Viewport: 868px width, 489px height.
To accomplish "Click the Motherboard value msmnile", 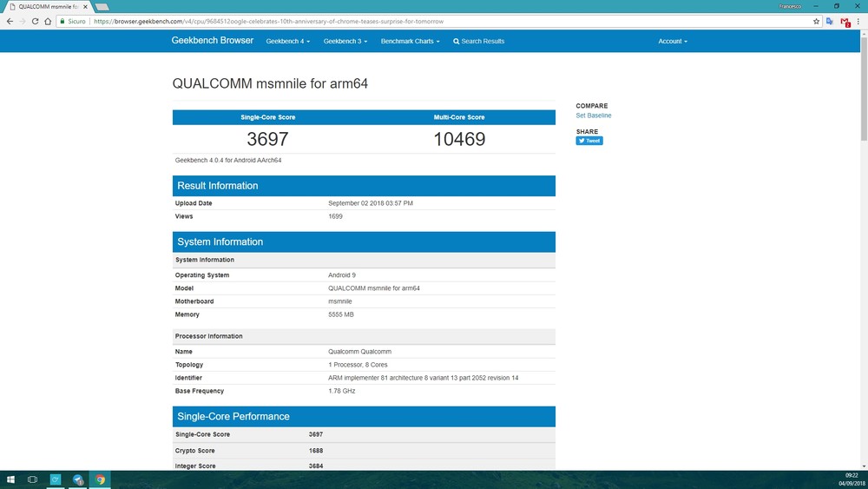I will tap(340, 301).
